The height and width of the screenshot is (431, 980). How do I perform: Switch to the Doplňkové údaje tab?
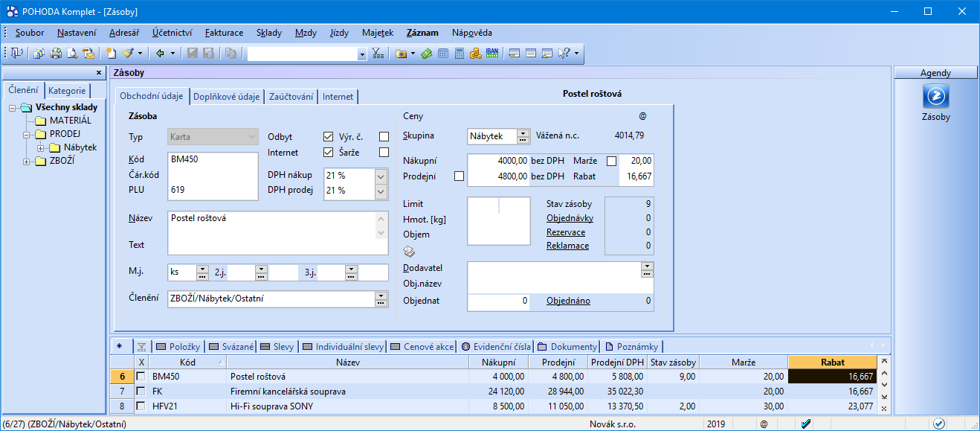(x=227, y=97)
